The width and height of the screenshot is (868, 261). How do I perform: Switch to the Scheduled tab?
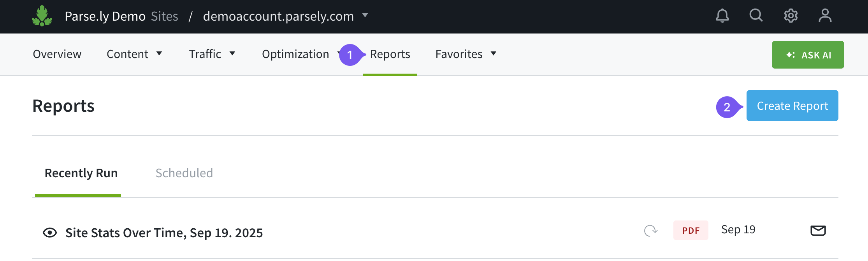(x=184, y=173)
